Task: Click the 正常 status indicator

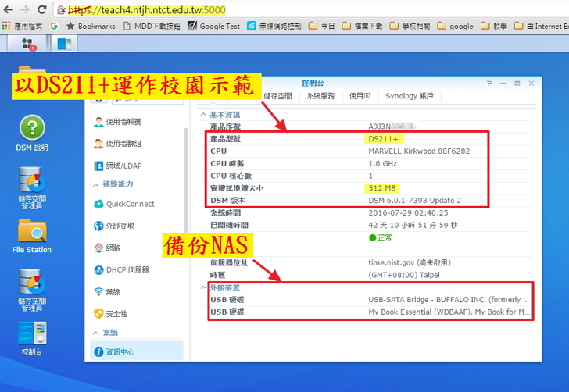Action: (380, 237)
